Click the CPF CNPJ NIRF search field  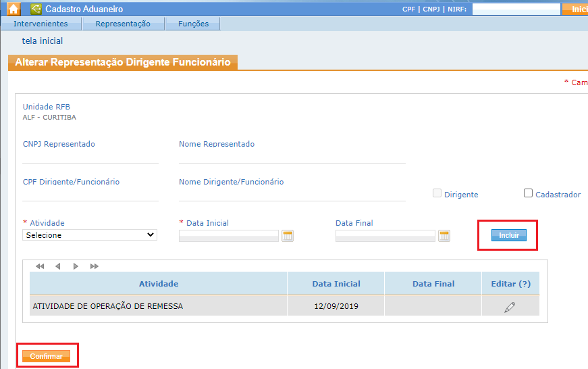pos(516,9)
